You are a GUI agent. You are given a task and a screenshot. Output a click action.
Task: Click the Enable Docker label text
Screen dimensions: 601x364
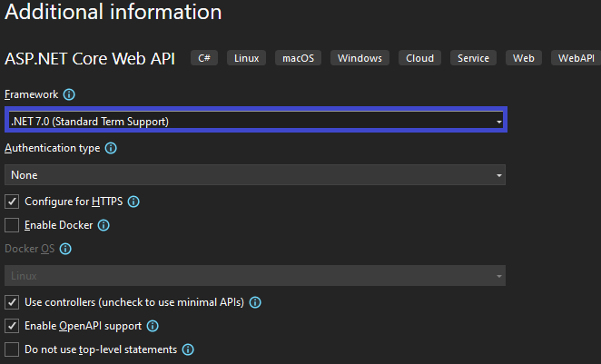click(x=59, y=225)
